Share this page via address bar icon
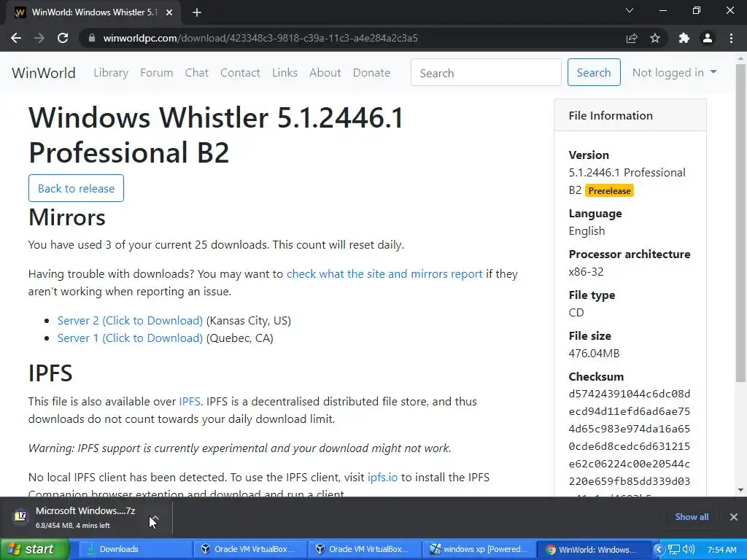The image size is (747, 560). [632, 38]
